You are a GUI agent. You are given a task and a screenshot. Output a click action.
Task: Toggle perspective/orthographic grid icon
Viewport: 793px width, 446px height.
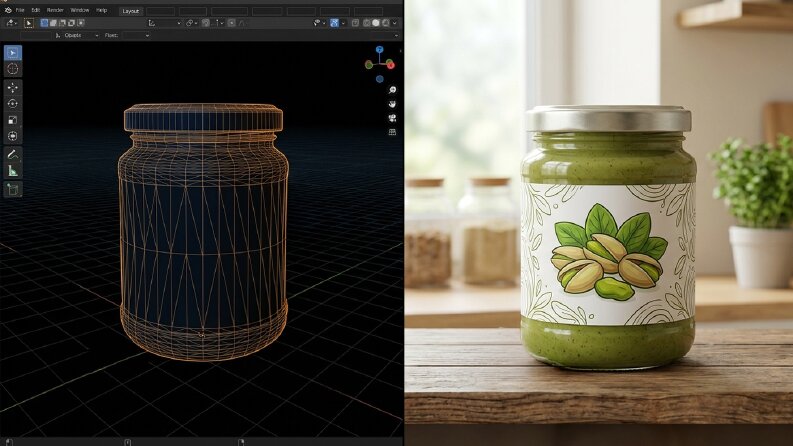(x=392, y=132)
